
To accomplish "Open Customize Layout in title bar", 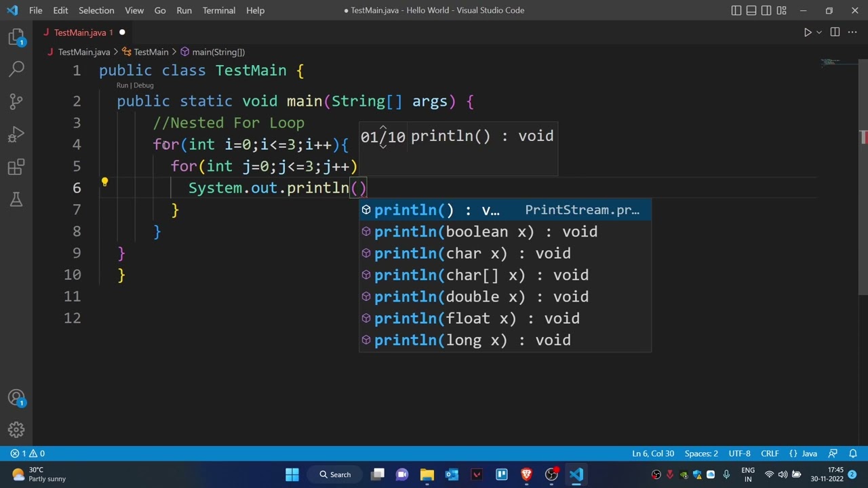I will pyautogui.click(x=781, y=10).
